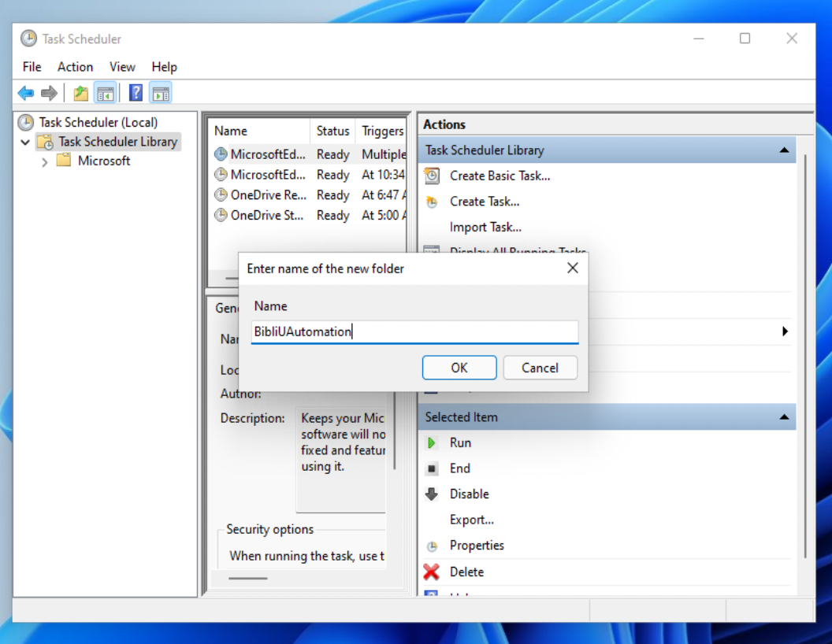The width and height of the screenshot is (832, 644).
Task: Click the blue Help question mark icon
Action: pos(136,93)
